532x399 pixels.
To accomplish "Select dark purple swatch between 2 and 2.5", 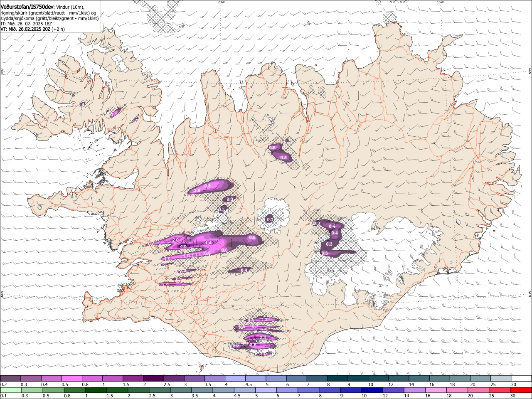I will (x=153, y=379).
